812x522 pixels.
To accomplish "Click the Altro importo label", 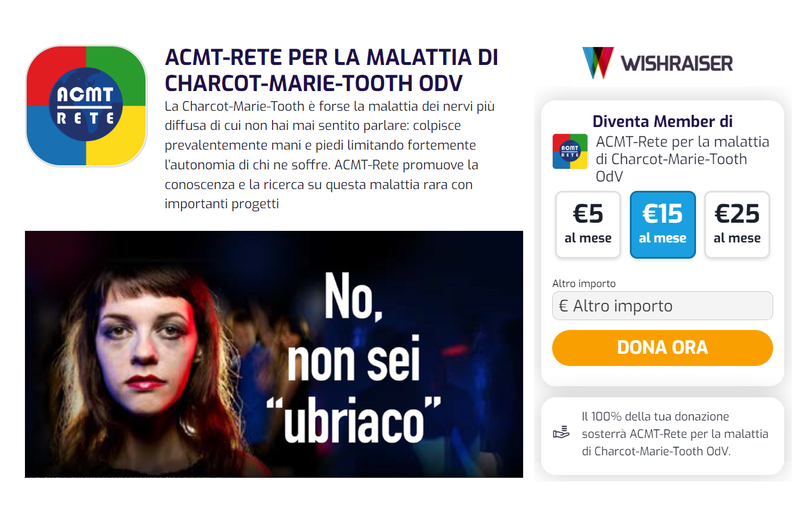I will pos(584,284).
